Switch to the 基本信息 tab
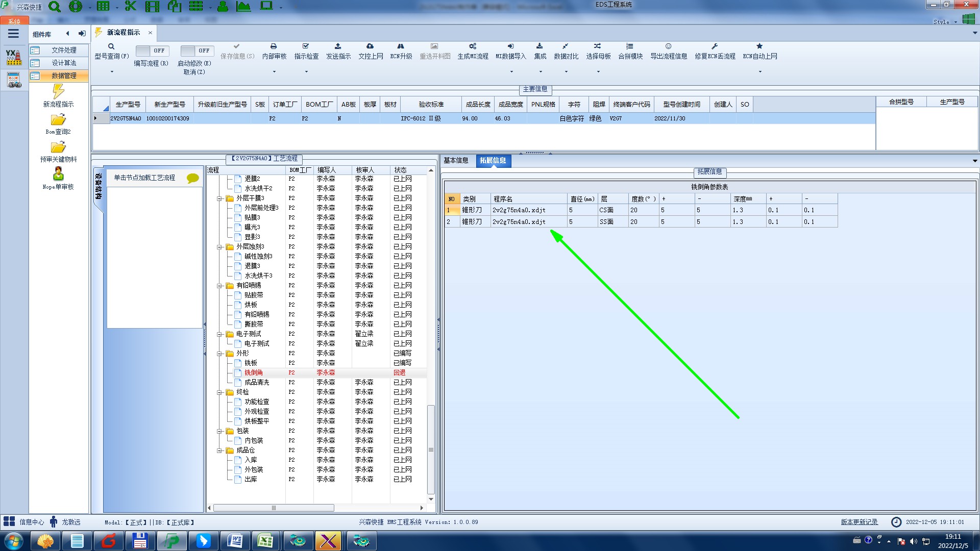This screenshot has width=980, height=551. [456, 161]
